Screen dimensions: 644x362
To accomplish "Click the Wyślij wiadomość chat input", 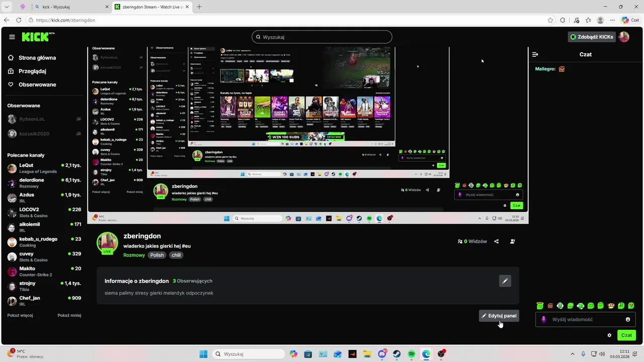I will pos(585,319).
